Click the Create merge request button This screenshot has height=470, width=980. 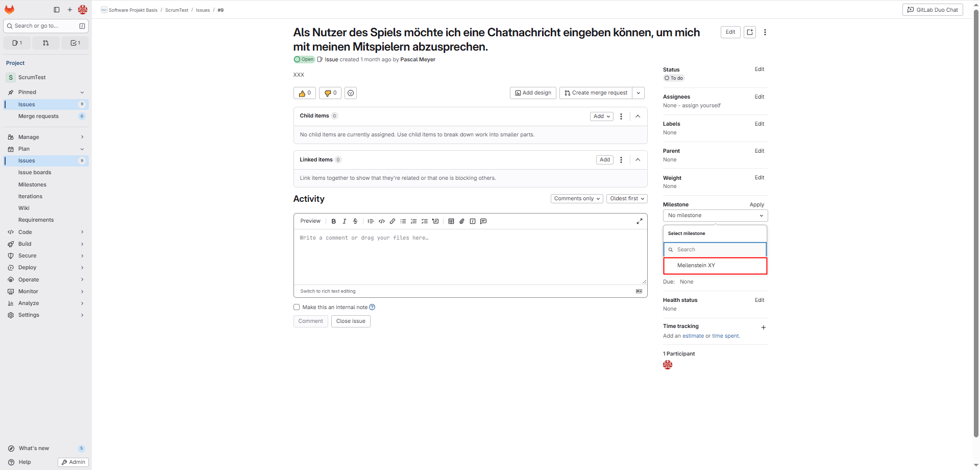[x=596, y=93]
